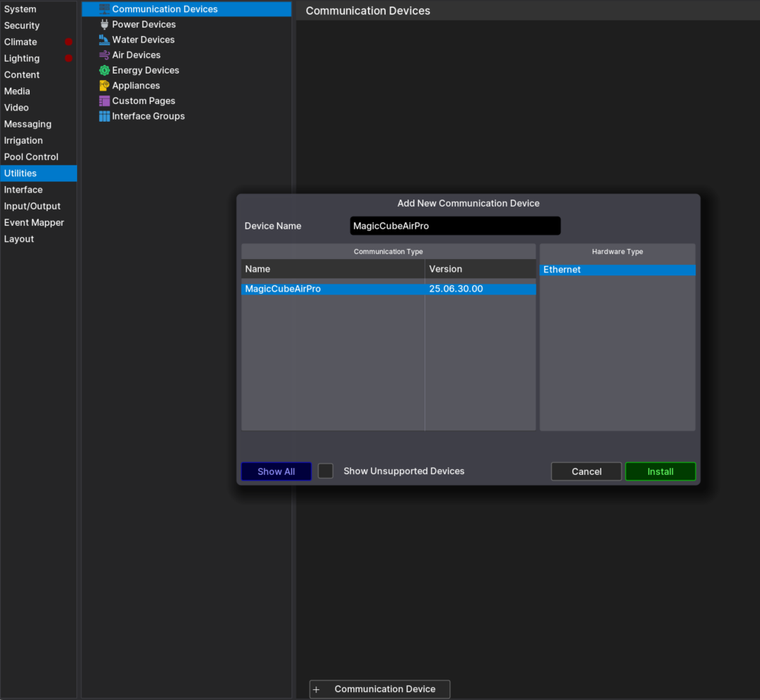Click the plus icon beside Communication Device
The width and height of the screenshot is (760, 700).
pyautogui.click(x=316, y=689)
